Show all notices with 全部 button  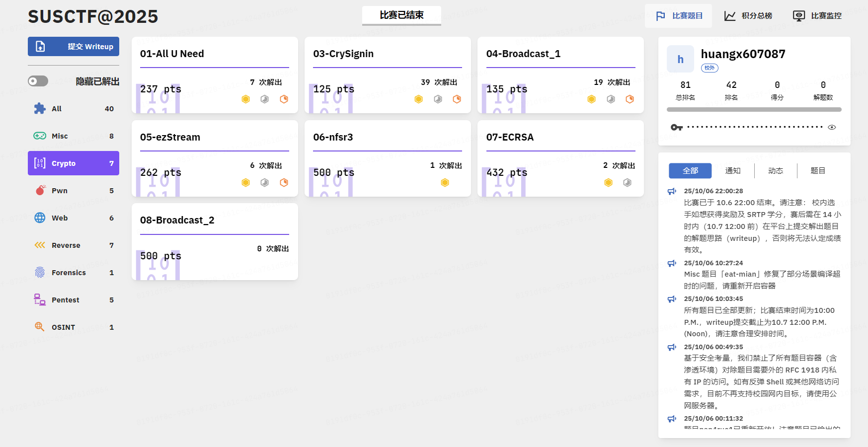[690, 171]
